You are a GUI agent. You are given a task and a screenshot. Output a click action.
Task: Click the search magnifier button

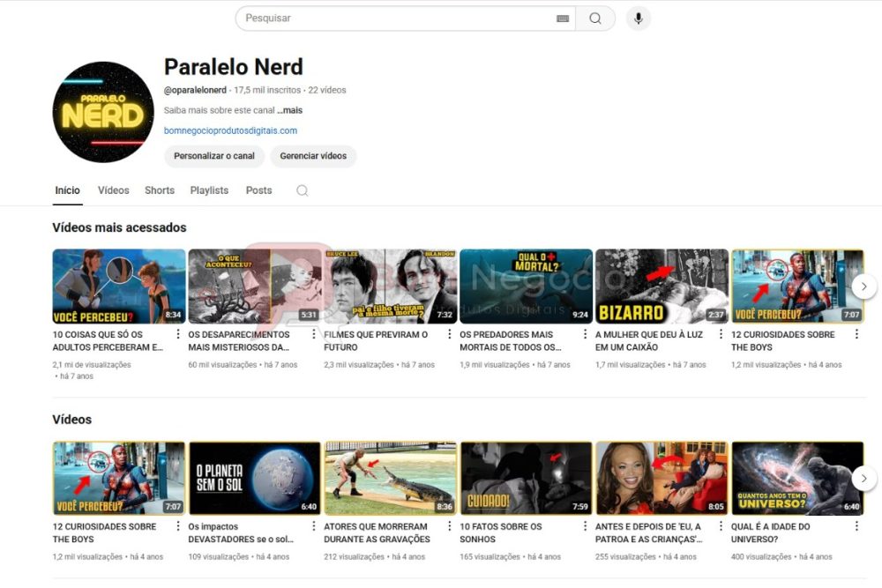tap(595, 19)
